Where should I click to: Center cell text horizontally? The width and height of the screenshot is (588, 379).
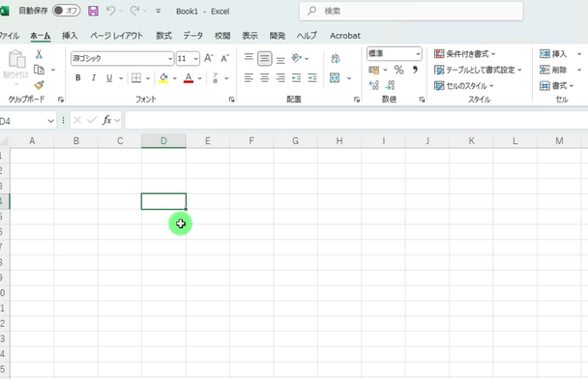click(x=265, y=78)
